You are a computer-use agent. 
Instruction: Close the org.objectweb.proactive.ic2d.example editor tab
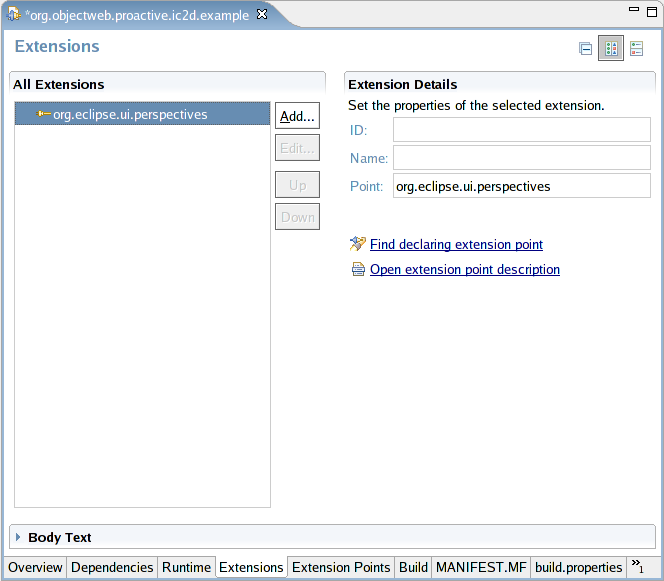click(262, 14)
